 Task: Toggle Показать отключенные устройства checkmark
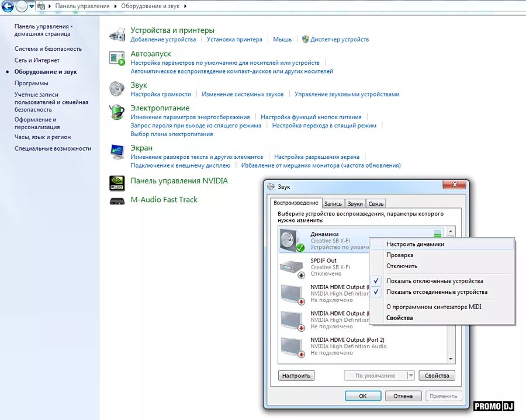tap(376, 281)
